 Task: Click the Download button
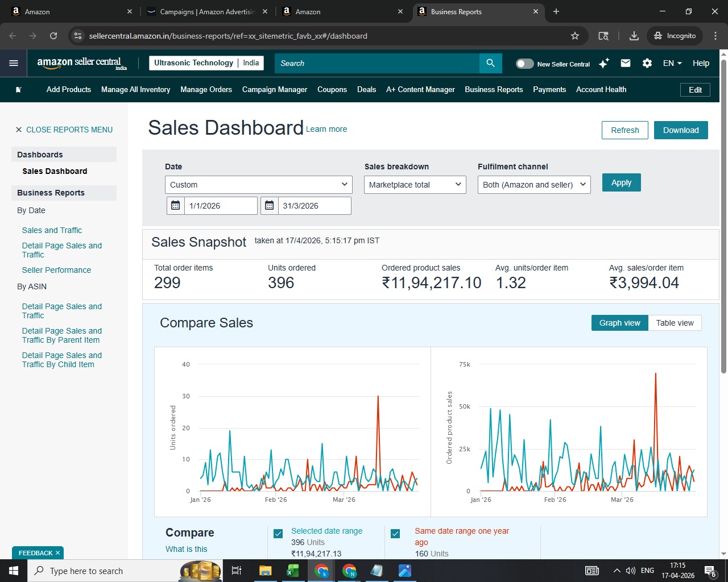tap(681, 130)
